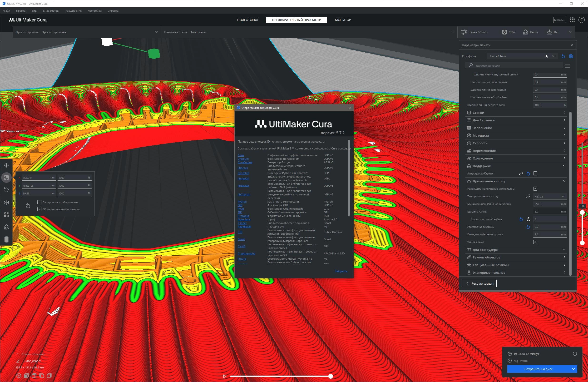
Task: Open the Ultimaker app switcher grid icon
Action: [572, 20]
